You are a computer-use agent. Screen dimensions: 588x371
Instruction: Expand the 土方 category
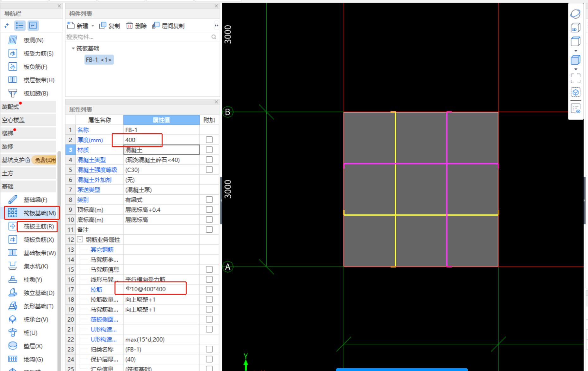(x=28, y=173)
